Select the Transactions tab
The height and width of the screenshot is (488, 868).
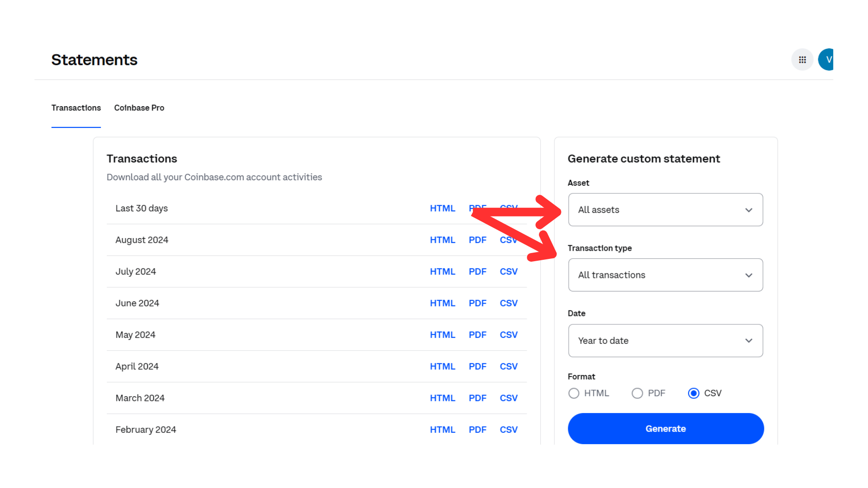point(76,108)
